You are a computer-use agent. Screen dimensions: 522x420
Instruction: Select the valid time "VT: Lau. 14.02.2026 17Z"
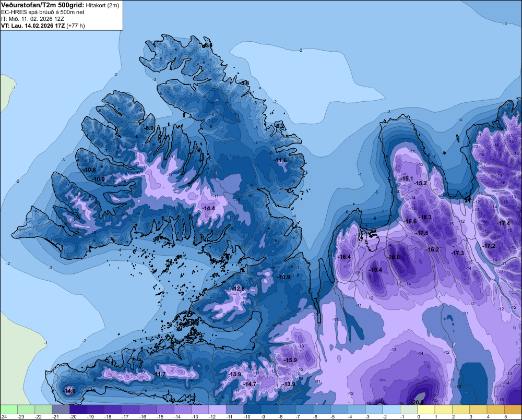click(33, 26)
